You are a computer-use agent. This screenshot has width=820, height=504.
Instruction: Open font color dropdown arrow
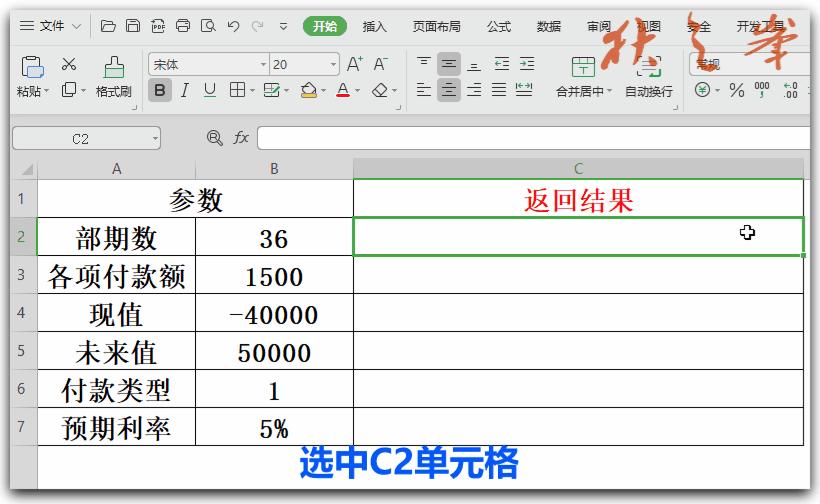click(x=358, y=91)
